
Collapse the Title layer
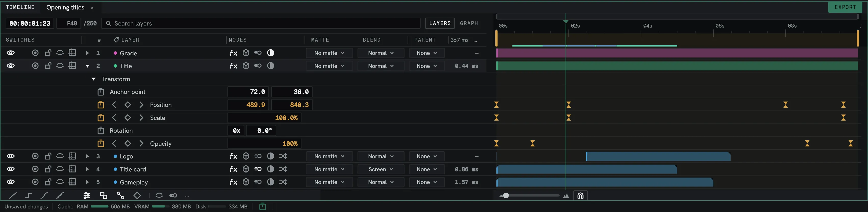[87, 66]
